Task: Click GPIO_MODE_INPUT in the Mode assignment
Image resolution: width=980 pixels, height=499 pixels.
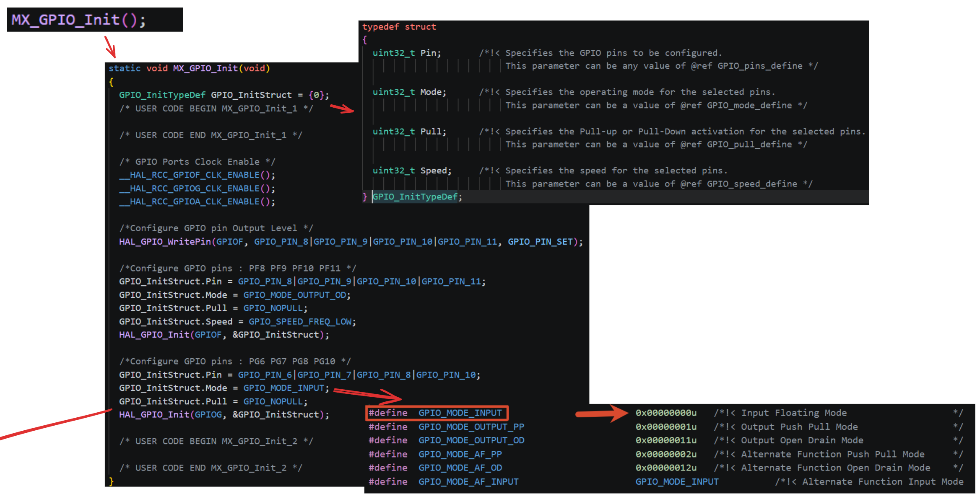Action: (x=284, y=388)
